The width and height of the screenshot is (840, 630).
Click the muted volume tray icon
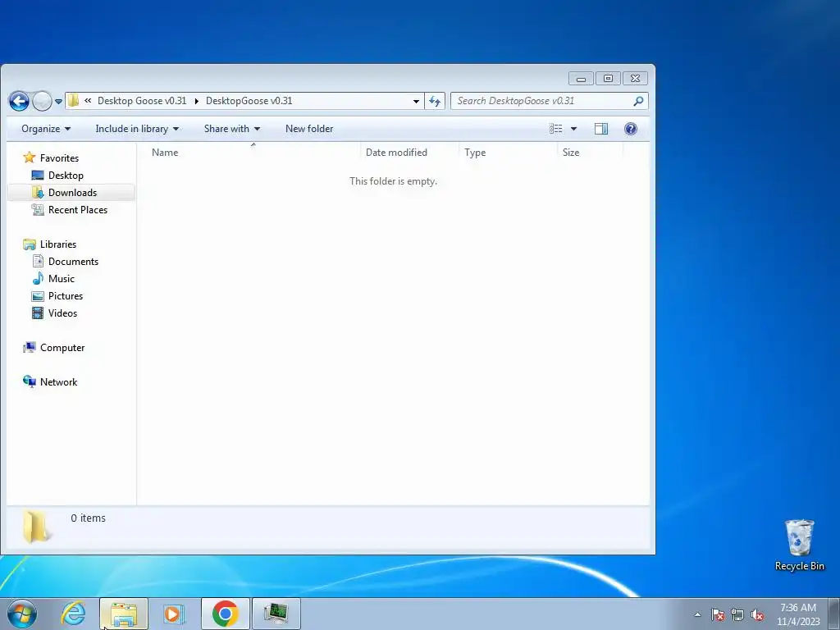(757, 614)
